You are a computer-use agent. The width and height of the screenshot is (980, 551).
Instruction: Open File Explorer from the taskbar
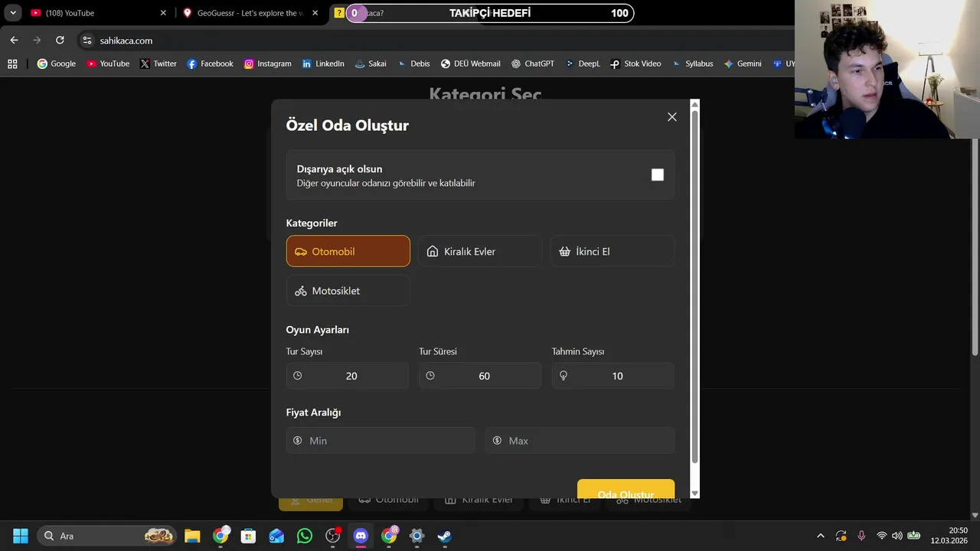pos(192,536)
